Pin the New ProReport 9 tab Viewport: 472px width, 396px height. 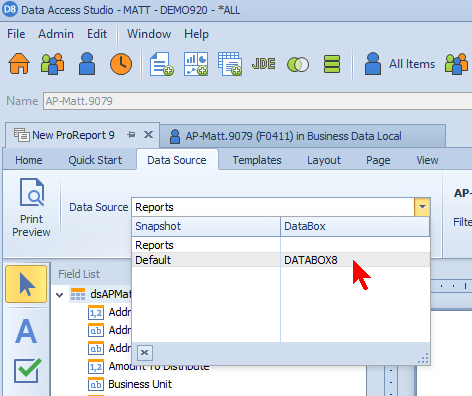click(131, 135)
